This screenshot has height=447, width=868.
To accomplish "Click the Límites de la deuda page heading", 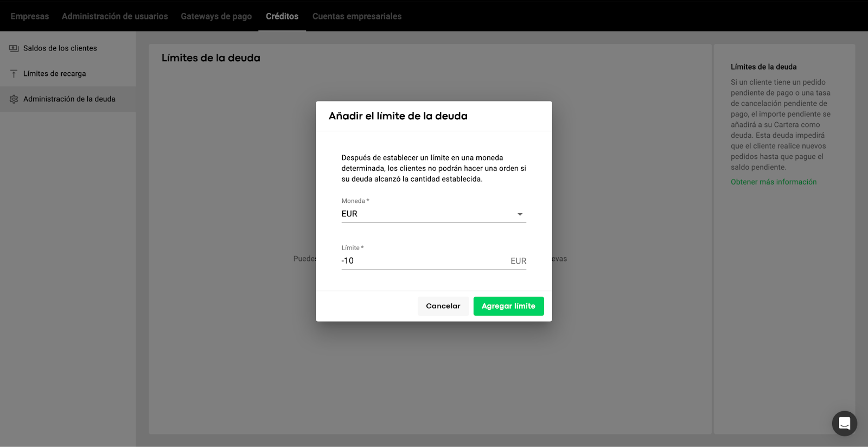I will [211, 58].
